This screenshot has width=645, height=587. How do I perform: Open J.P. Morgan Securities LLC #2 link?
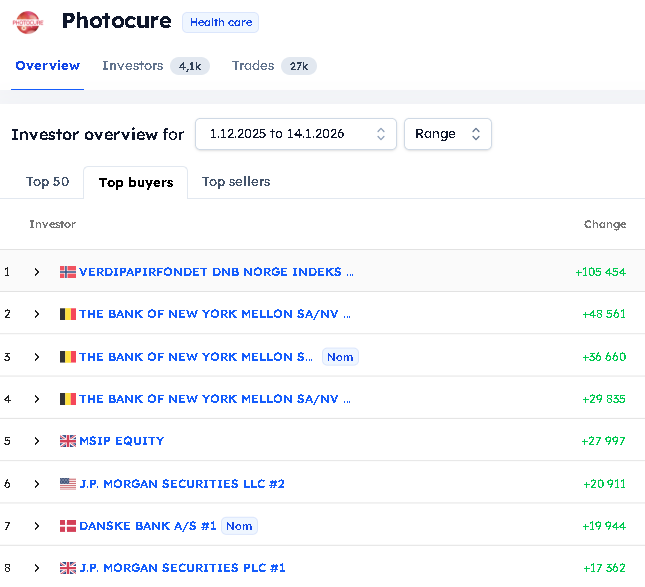(x=182, y=484)
